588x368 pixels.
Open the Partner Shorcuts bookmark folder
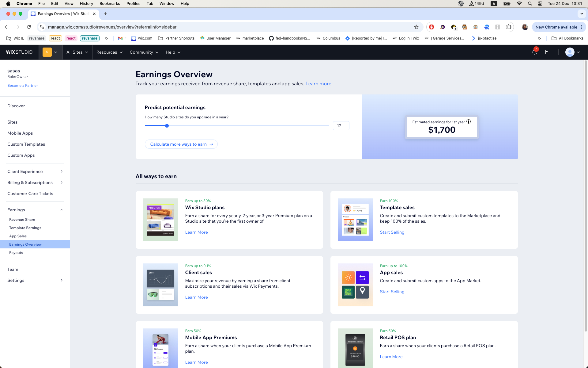[176, 38]
